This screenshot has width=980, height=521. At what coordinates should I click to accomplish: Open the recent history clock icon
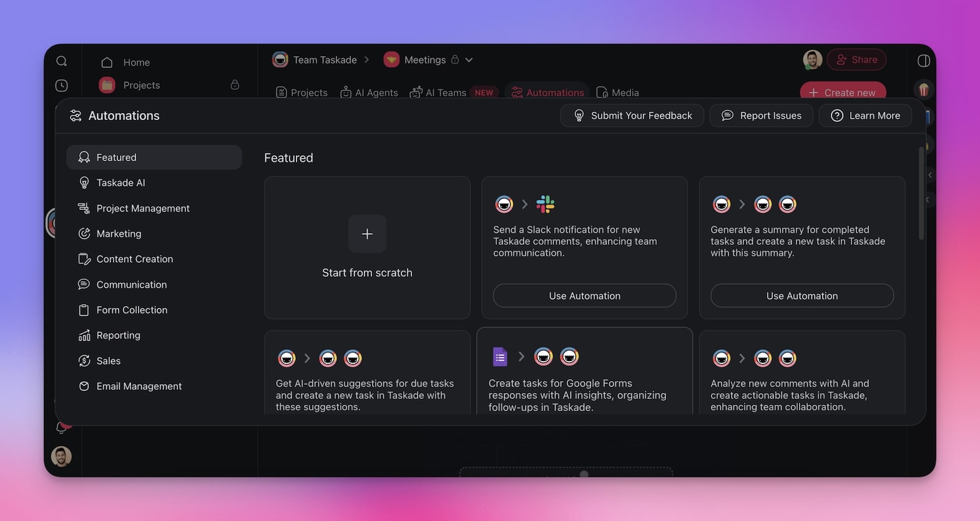pos(62,86)
